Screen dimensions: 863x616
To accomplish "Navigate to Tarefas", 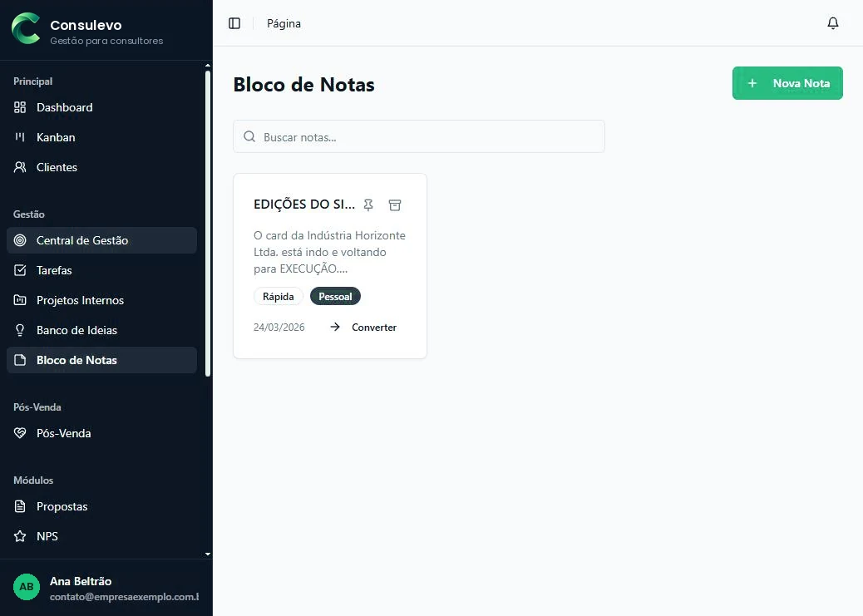I will tap(101, 269).
